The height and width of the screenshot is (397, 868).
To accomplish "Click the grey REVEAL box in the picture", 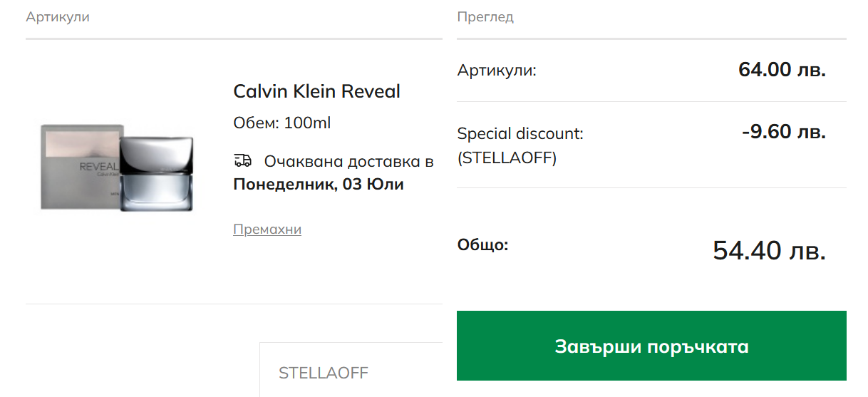I will [77, 167].
